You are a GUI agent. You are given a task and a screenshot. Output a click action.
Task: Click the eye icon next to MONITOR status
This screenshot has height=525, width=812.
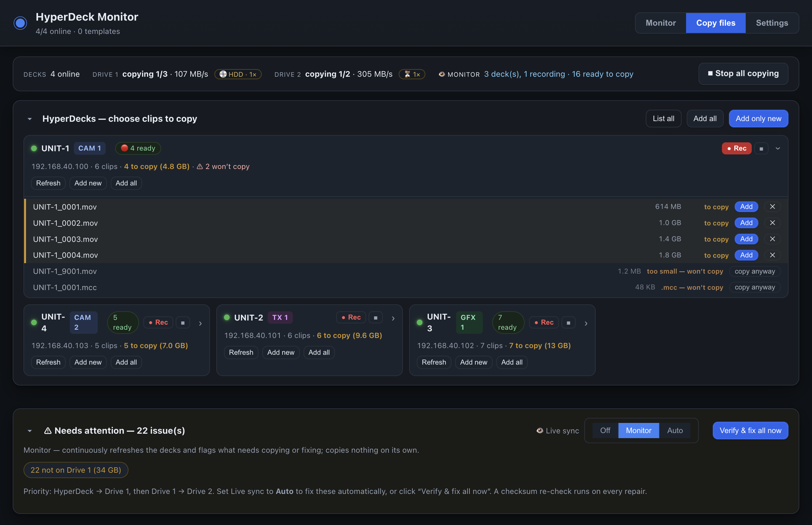(x=442, y=74)
